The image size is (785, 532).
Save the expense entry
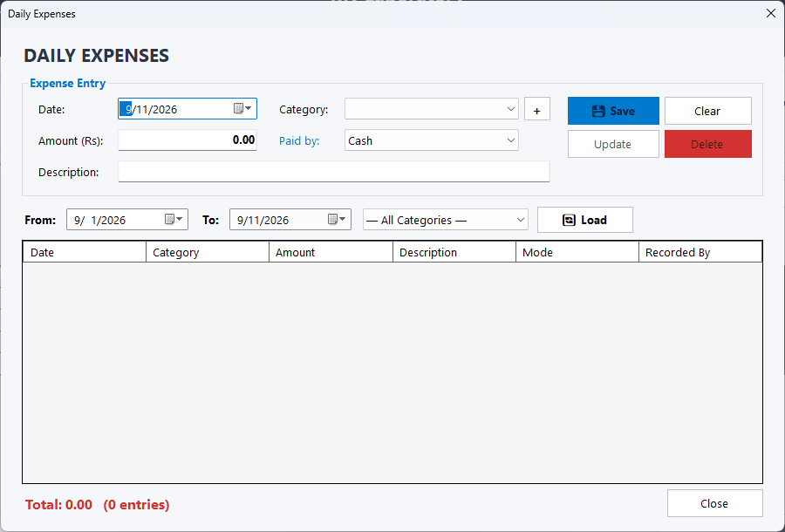[x=613, y=111]
